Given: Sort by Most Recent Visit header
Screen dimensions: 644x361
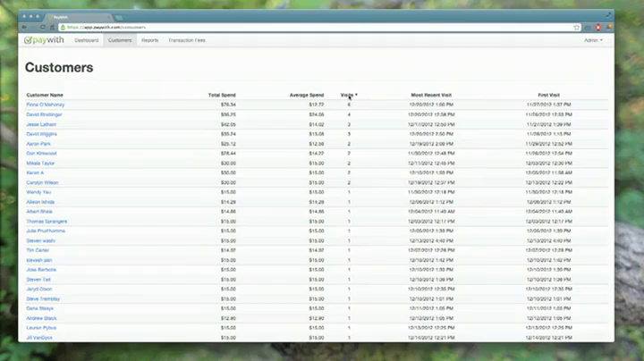Looking at the screenshot, I should pos(432,94).
